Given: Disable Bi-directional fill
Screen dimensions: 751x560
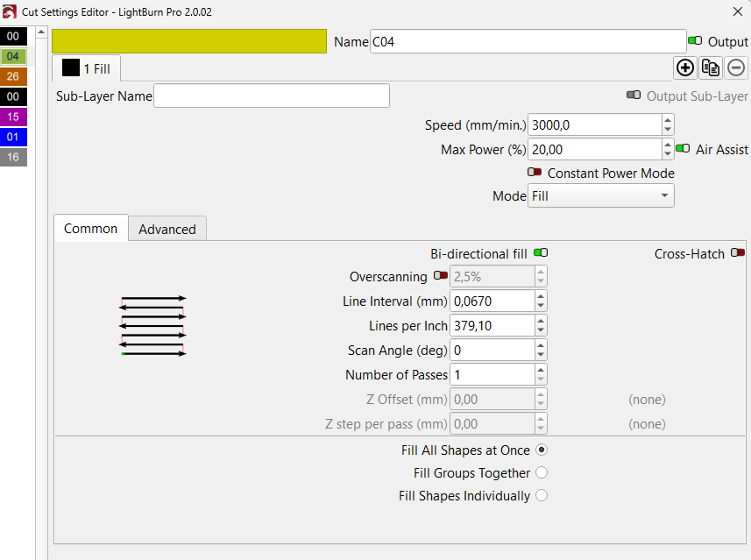Looking at the screenshot, I should [x=541, y=252].
